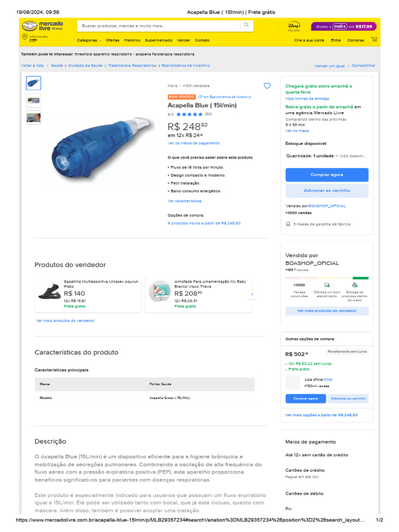Click the Mercado Livre logo
The image size is (399, 532).
(x=43, y=25)
